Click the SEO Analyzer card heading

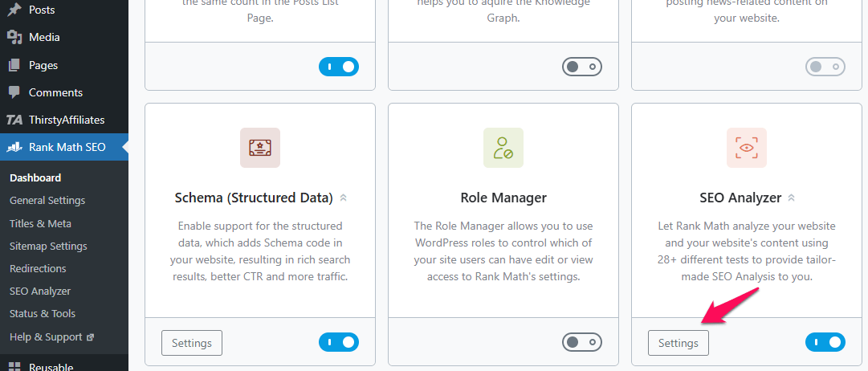(740, 198)
